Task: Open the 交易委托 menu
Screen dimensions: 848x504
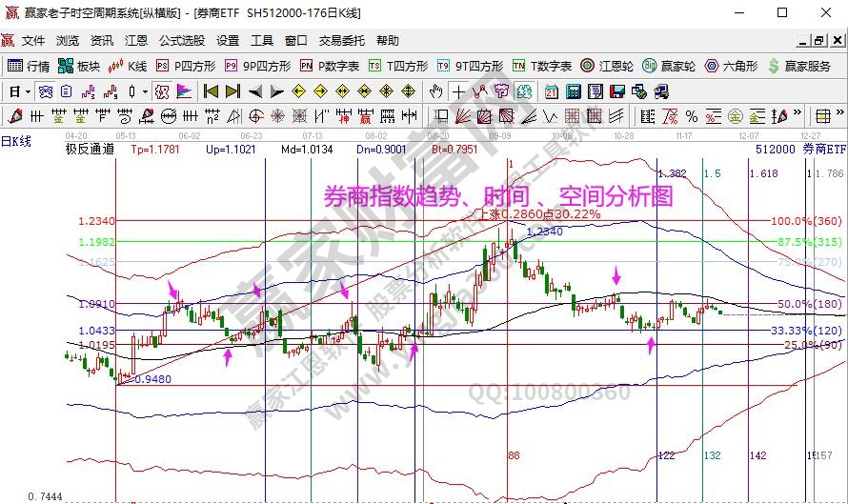Action: (x=341, y=41)
